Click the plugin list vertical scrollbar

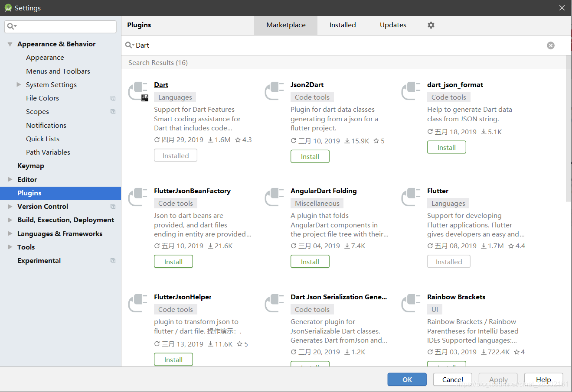[x=569, y=129]
